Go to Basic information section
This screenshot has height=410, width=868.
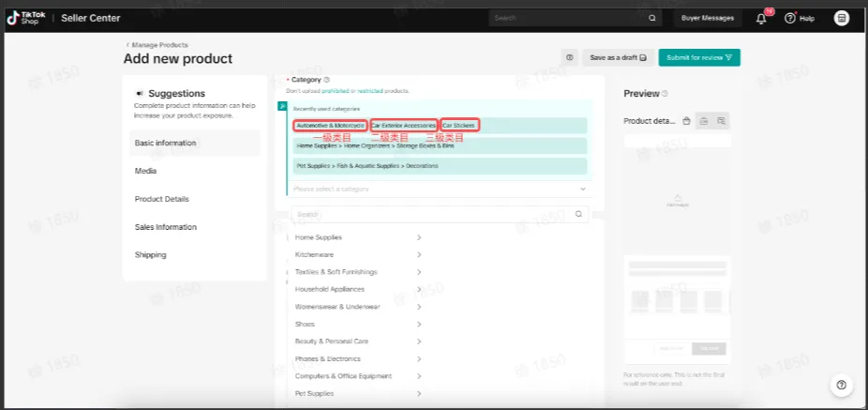point(195,143)
